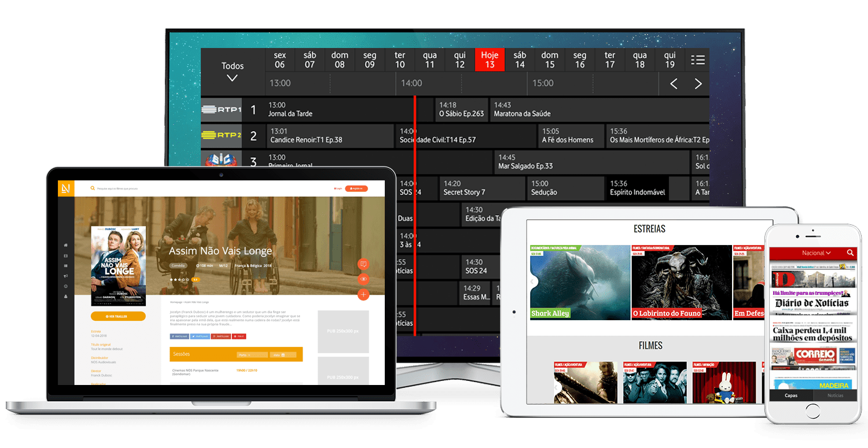Open A Fé dos Homens program

[x=571, y=136]
